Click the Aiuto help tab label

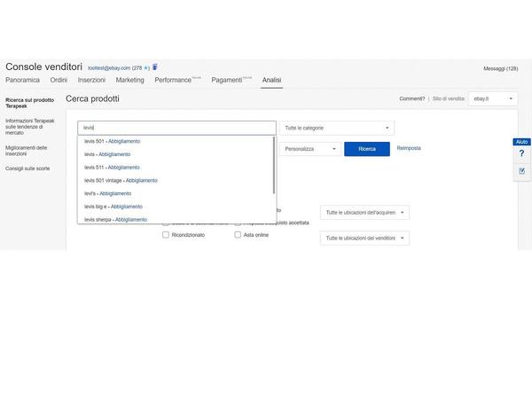(x=521, y=142)
